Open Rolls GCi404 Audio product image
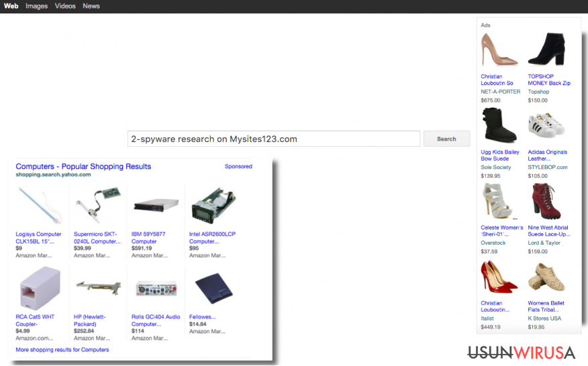Image resolution: width=588 pixels, height=366 pixels. click(156, 288)
